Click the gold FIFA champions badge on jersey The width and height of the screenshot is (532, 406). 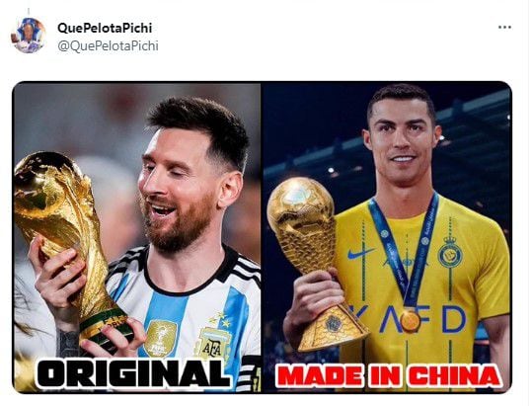tap(160, 338)
